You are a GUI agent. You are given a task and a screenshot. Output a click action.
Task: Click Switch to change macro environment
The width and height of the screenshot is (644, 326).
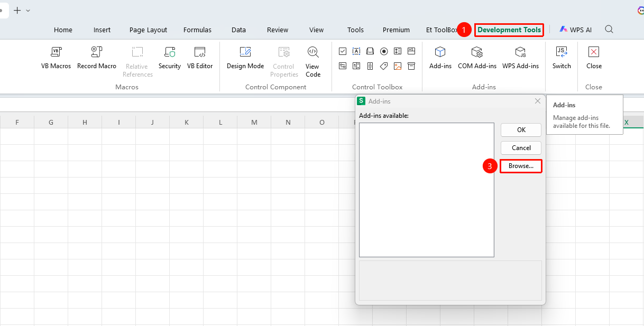pyautogui.click(x=562, y=58)
